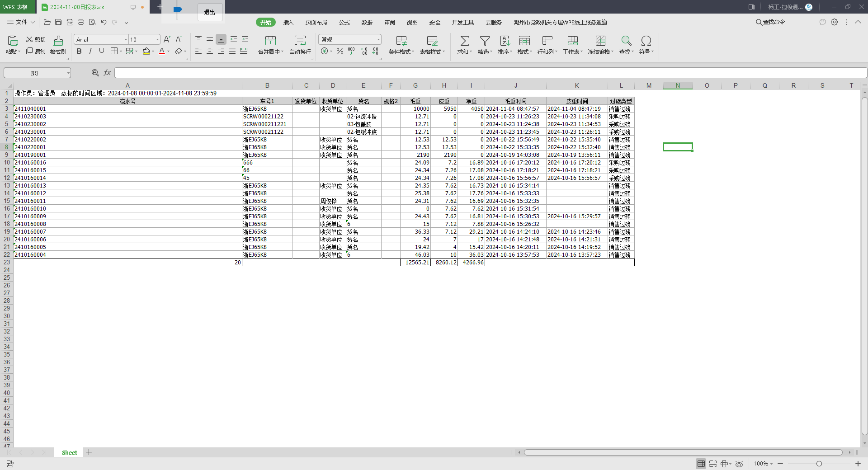The width and height of the screenshot is (868, 470).
Task: Decrease decimal places
Action: [375, 52]
